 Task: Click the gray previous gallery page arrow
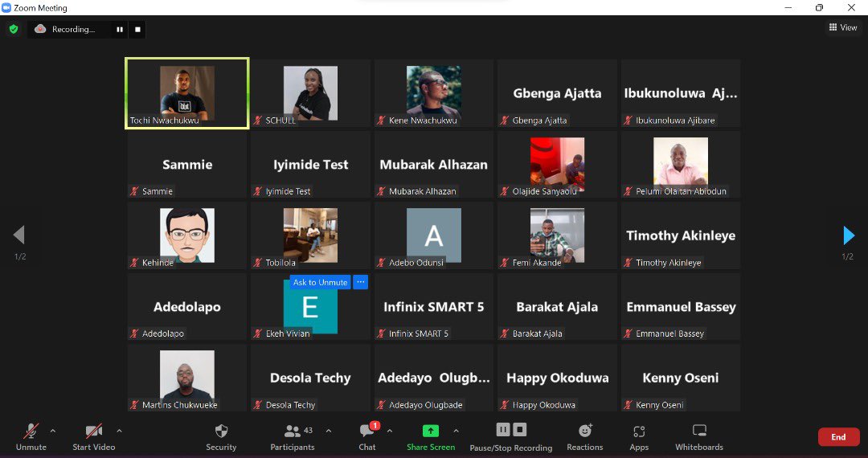coord(18,235)
